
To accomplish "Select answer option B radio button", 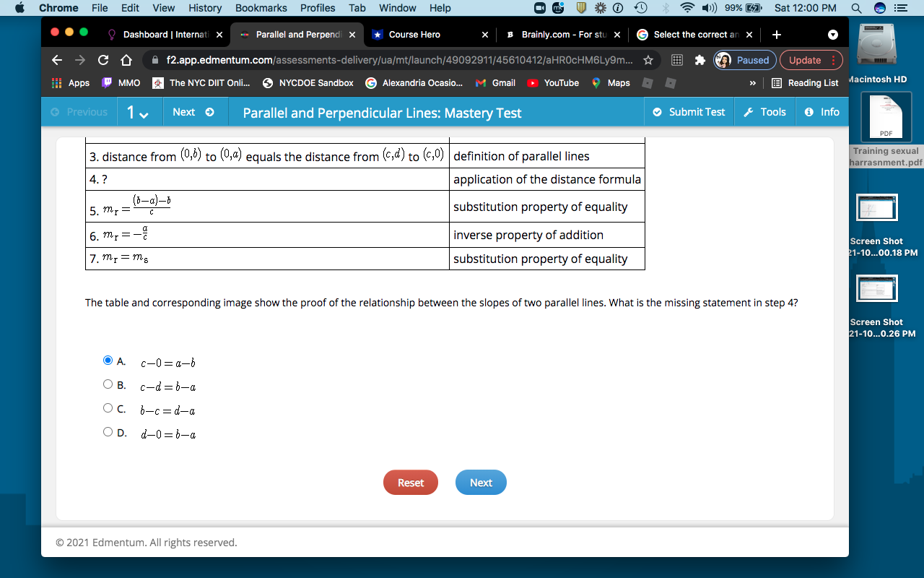I will tap(108, 384).
